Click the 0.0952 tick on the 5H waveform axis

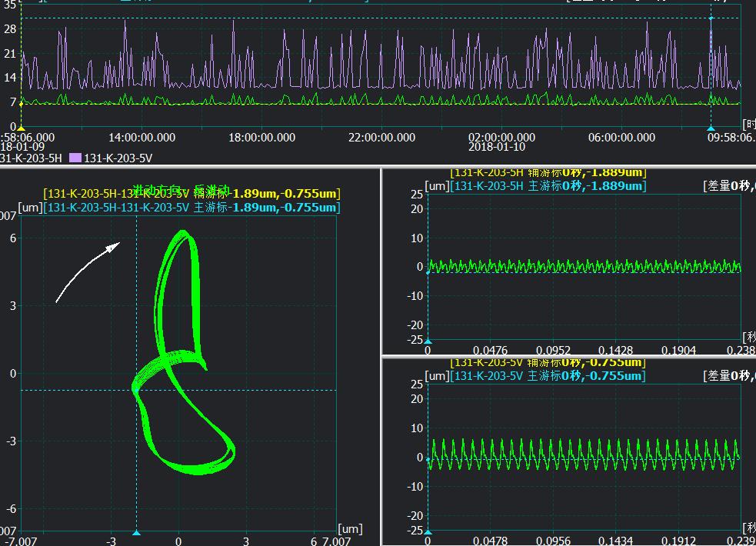pos(553,351)
